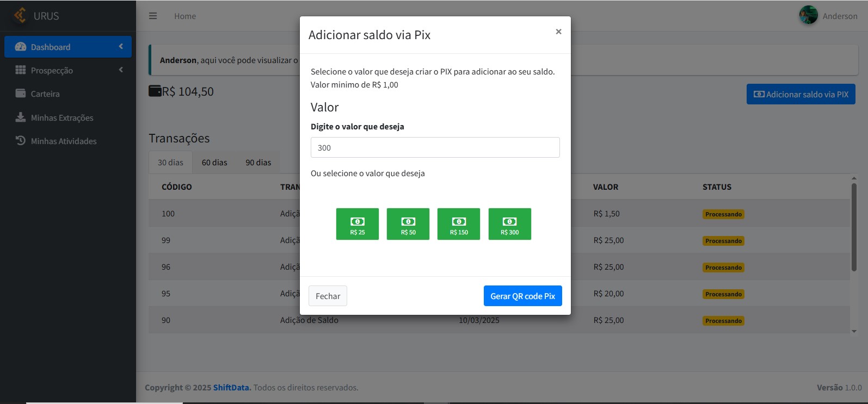Open Anderson's profile avatar
The height and width of the screenshot is (404, 868).
[x=808, y=16]
